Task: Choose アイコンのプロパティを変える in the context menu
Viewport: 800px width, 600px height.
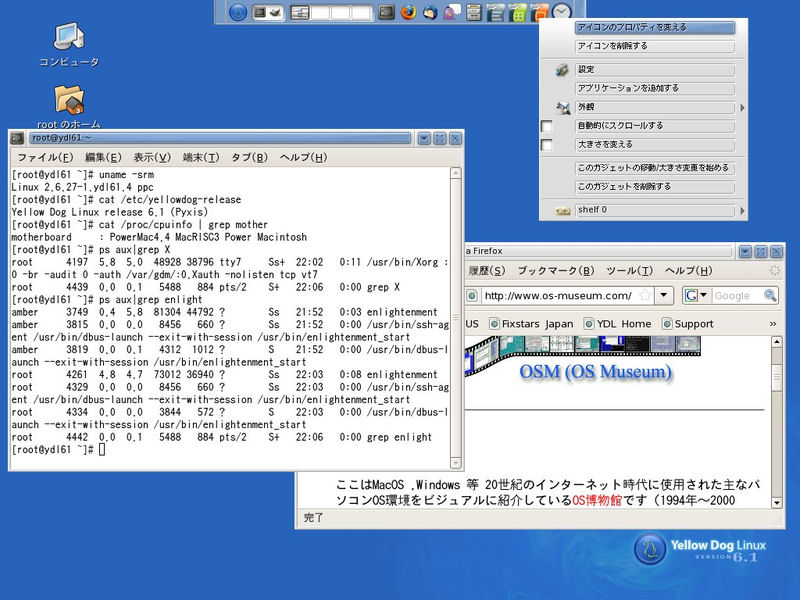Action: 655,28
